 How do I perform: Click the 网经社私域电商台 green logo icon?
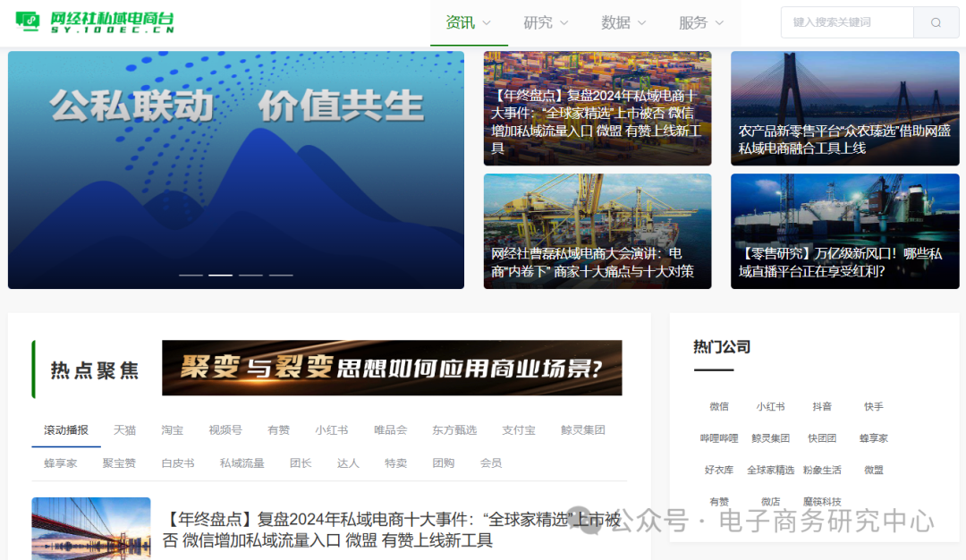[29, 20]
